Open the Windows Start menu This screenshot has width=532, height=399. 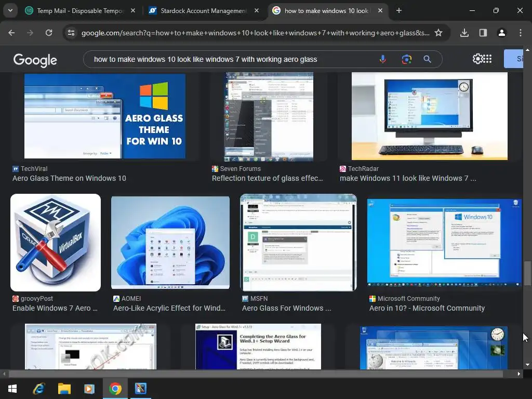[12, 389]
